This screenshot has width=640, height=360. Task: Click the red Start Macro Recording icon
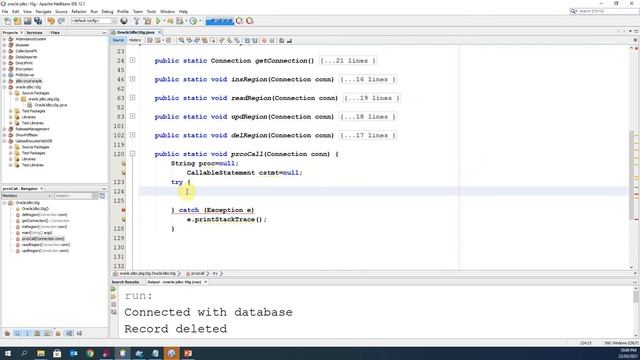(264, 40)
